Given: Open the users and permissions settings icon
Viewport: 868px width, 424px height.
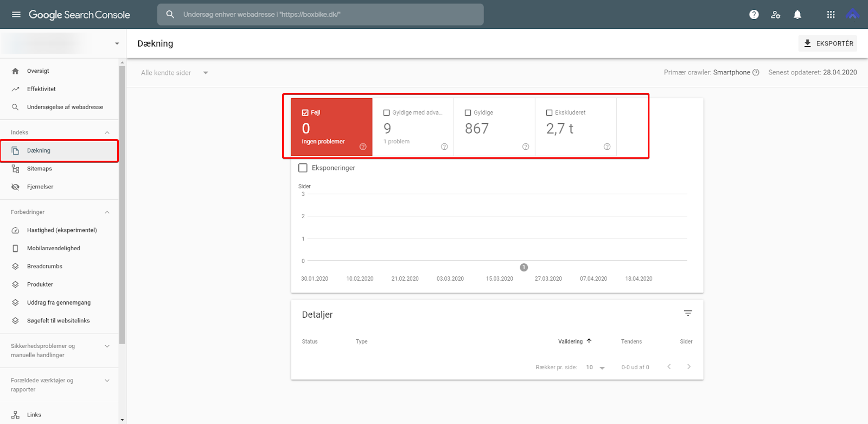Looking at the screenshot, I should pos(776,15).
